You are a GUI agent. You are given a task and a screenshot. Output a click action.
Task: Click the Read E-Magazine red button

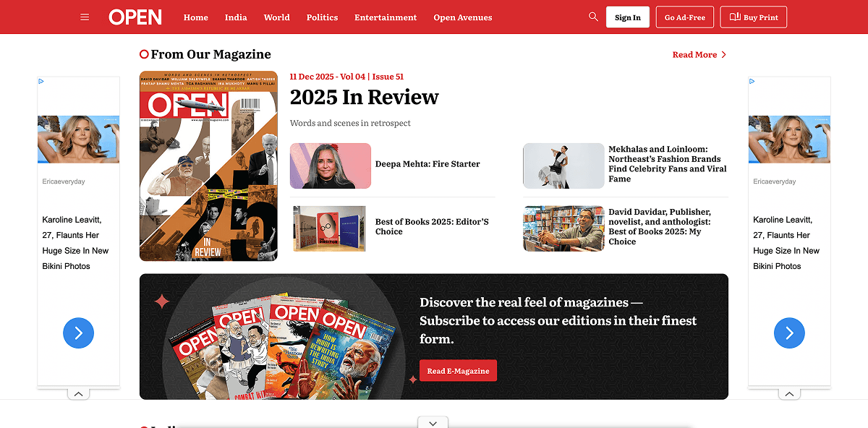click(458, 370)
